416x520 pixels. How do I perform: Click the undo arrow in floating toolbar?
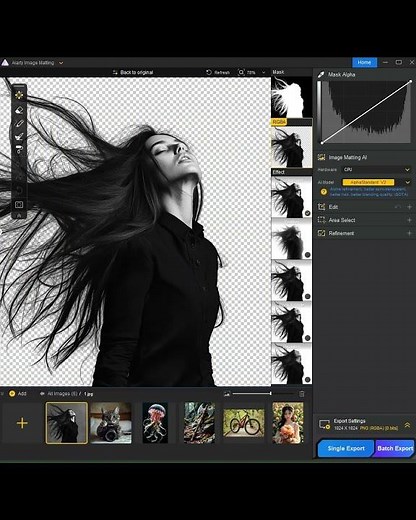tap(19, 190)
